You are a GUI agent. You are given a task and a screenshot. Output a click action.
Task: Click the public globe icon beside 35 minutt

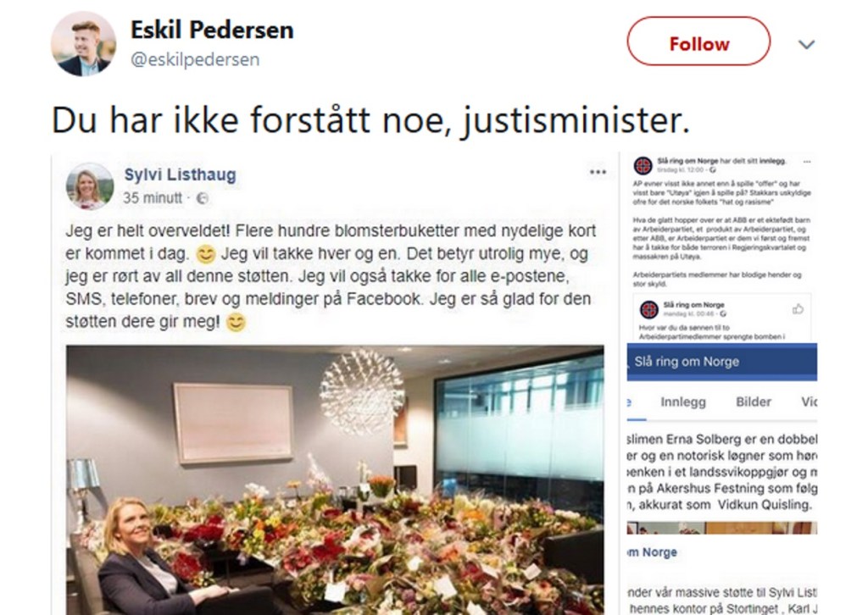203,199
